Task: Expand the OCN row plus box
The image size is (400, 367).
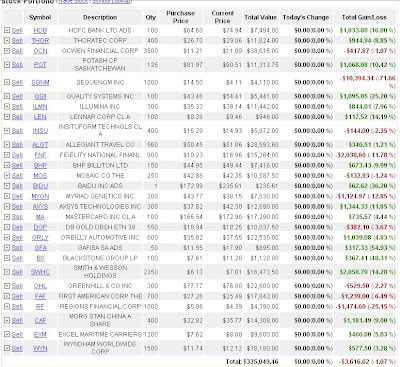Action: [7, 51]
